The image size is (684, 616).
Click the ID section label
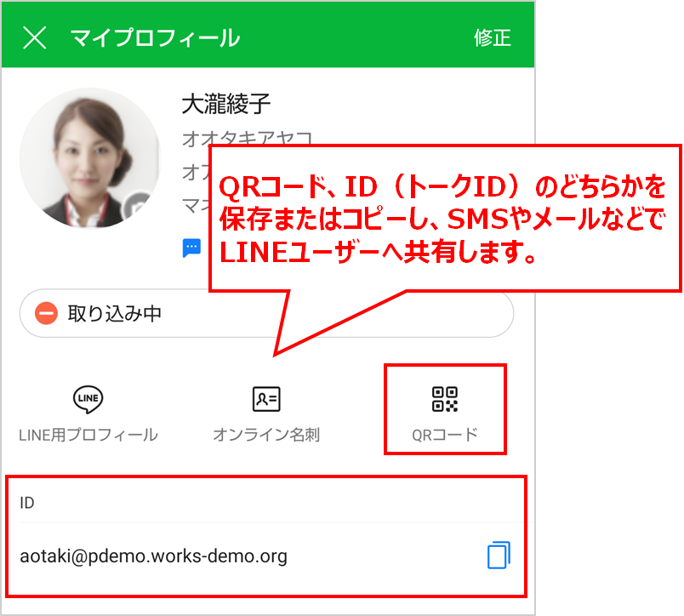pos(27,503)
